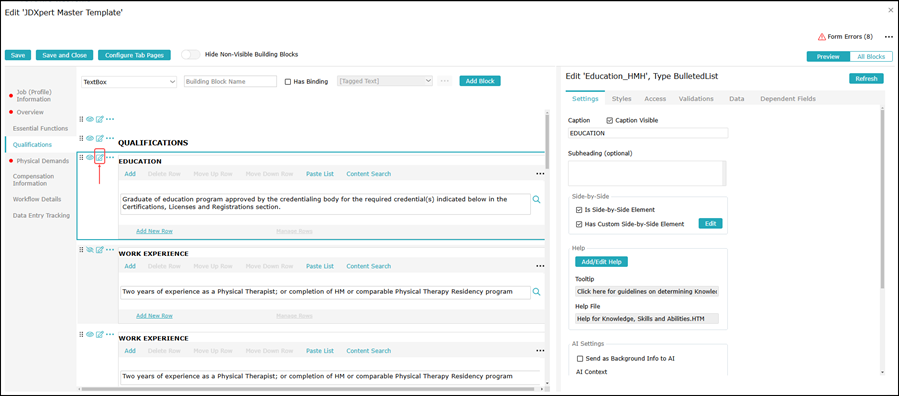Open the row-toolbar ellipsis at the right end of the second WORK EXPERIENCE toolbar
This screenshot has height=396, width=899.
540,351
